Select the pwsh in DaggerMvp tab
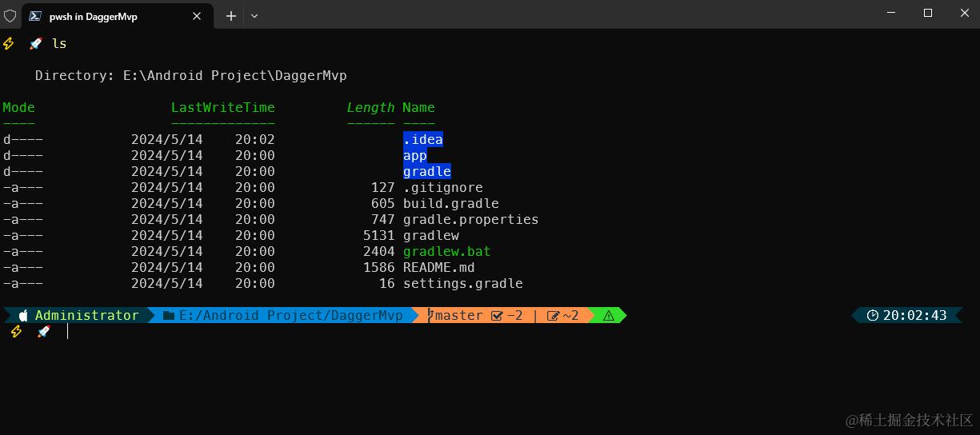 [119, 16]
